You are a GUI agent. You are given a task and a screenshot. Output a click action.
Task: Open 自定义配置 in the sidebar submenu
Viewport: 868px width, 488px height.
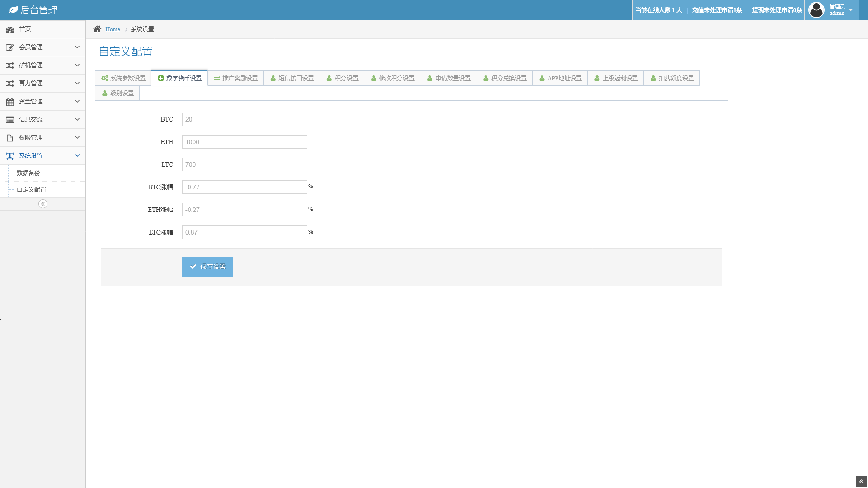[x=31, y=189]
